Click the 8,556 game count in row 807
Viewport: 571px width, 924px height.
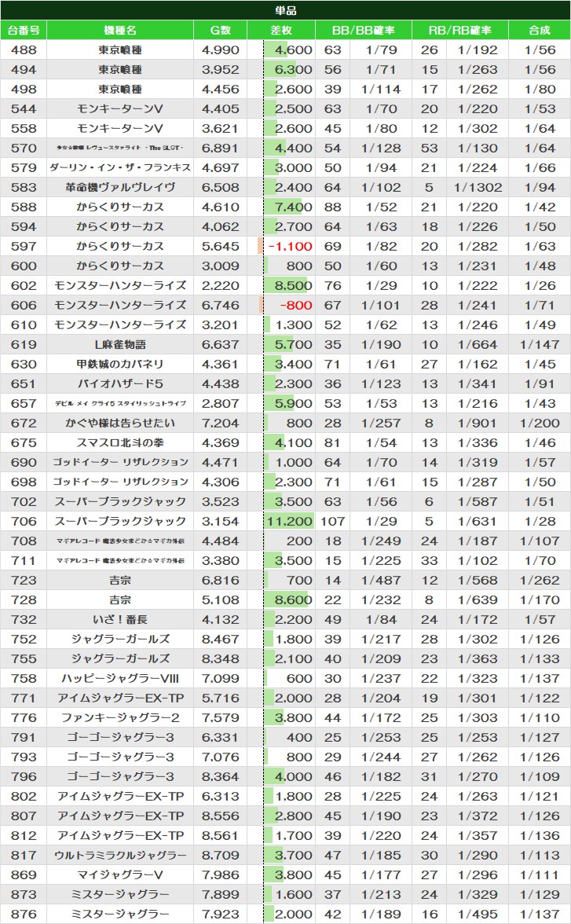click(221, 816)
